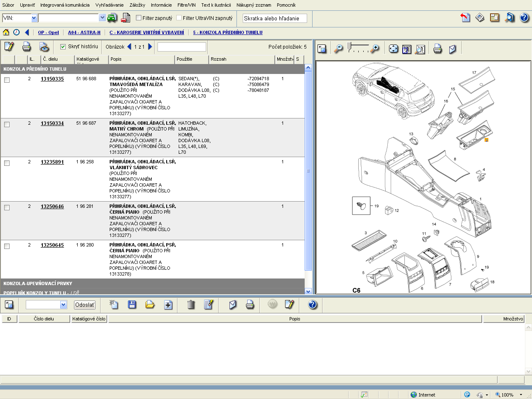532x399 pixels.
Task: Click the save floppy disk icon
Action: pos(132,305)
